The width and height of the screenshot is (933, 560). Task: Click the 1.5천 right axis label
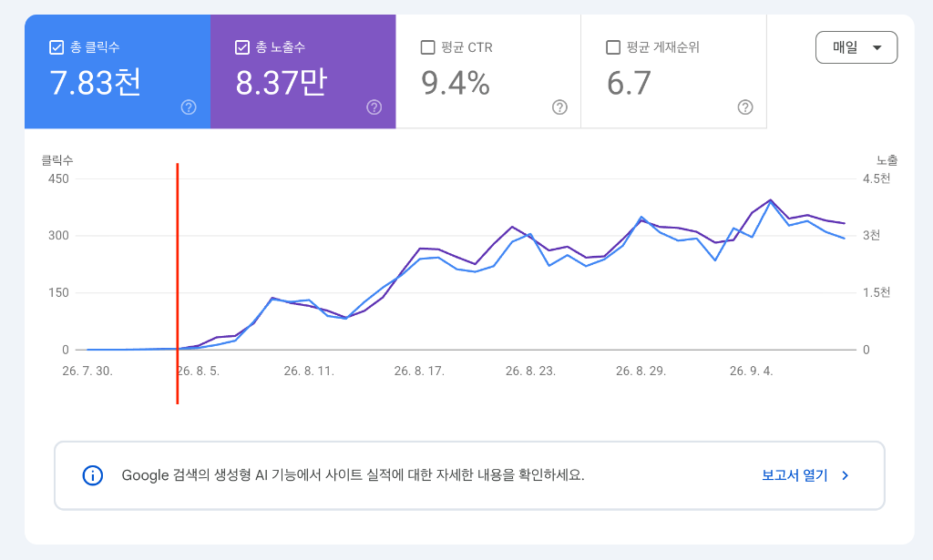(877, 292)
